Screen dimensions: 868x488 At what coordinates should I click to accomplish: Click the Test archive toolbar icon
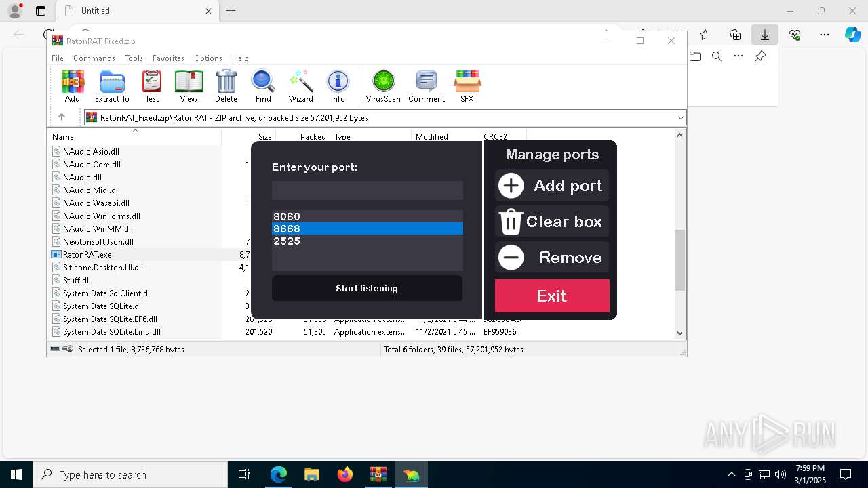point(152,86)
